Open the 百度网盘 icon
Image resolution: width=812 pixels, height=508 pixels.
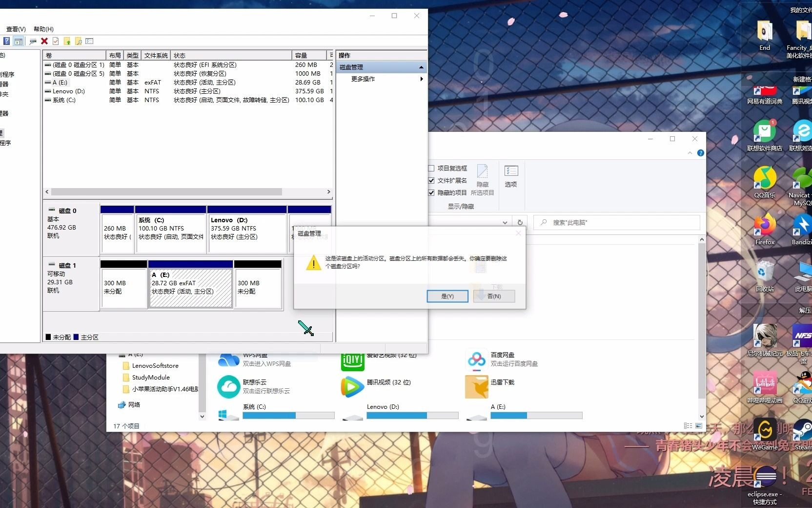(476, 360)
